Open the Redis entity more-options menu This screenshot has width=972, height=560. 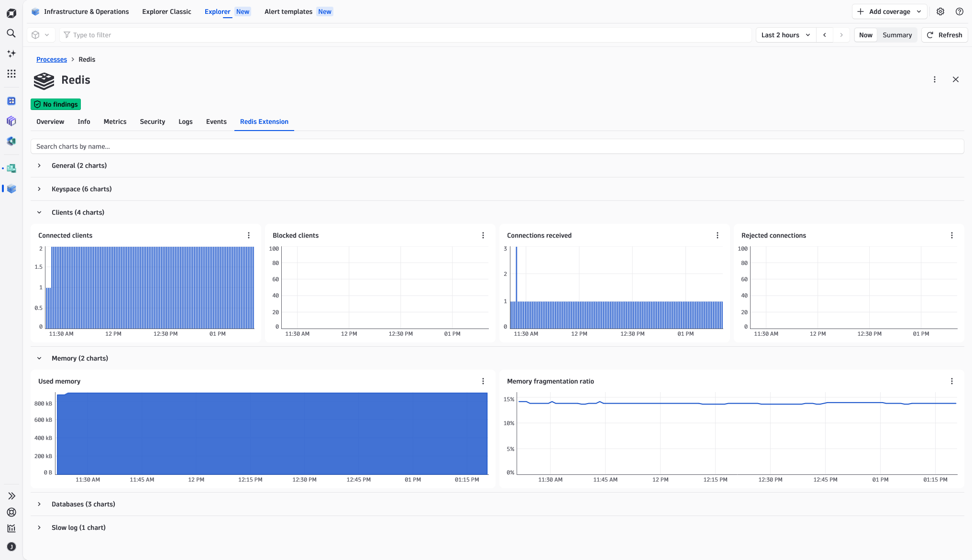[935, 79]
